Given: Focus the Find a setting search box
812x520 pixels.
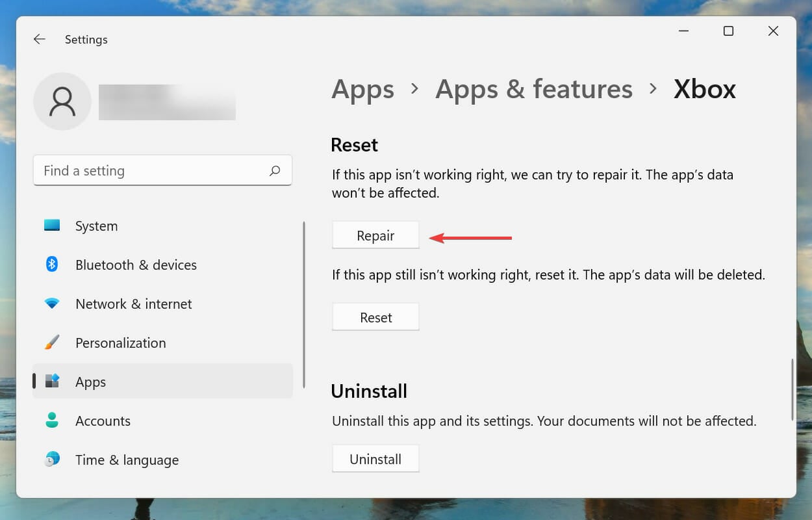Looking at the screenshot, I should click(162, 170).
